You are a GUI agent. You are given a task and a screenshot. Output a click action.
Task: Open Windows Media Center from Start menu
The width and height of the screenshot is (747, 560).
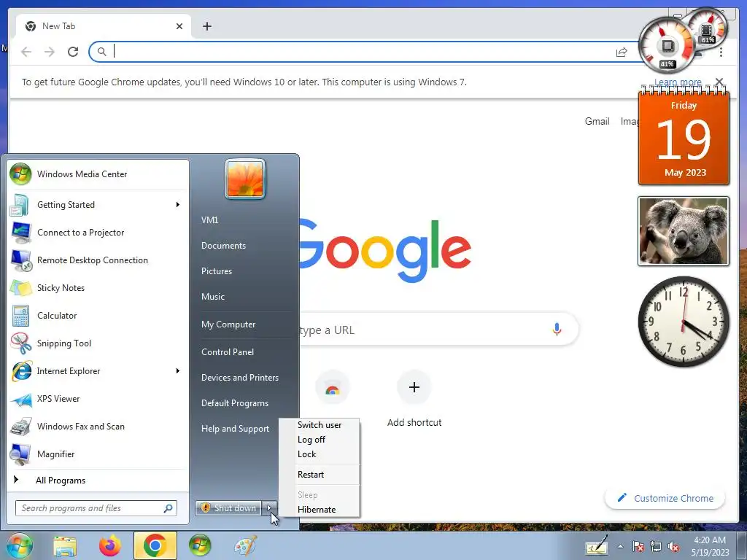[x=98, y=174]
